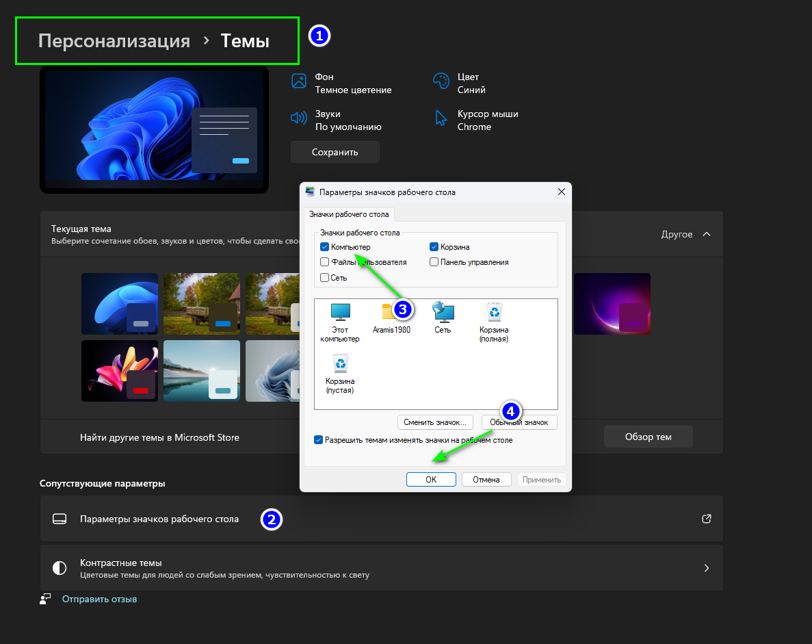Select the autumn truck theme with dark taskbar

[x=201, y=304]
